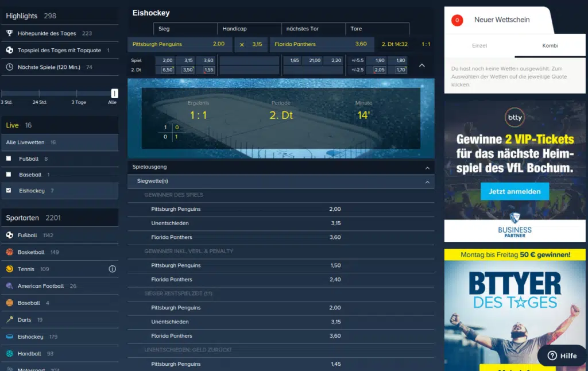This screenshot has width=588, height=371.
Task: Click the Handball icon
Action: (x=9, y=353)
